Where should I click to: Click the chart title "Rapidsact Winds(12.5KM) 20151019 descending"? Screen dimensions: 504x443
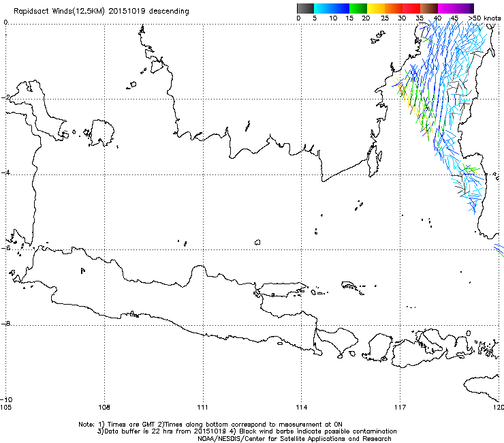tap(101, 12)
